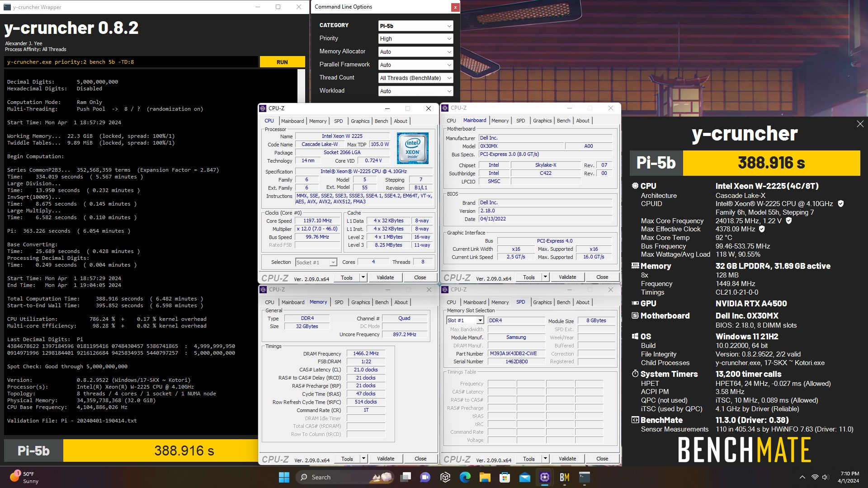Screen dimensions: 868x488
Task: Open Microsoft Store from the taskbar
Action: pos(505,477)
